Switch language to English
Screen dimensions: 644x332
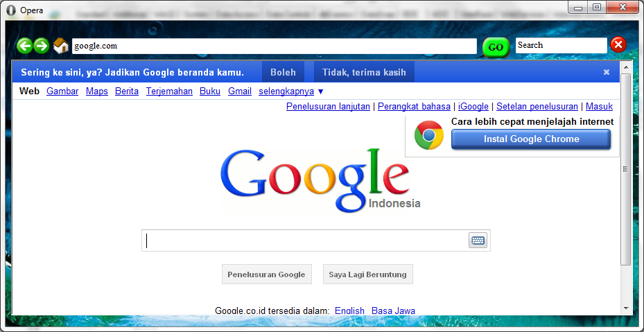click(349, 311)
